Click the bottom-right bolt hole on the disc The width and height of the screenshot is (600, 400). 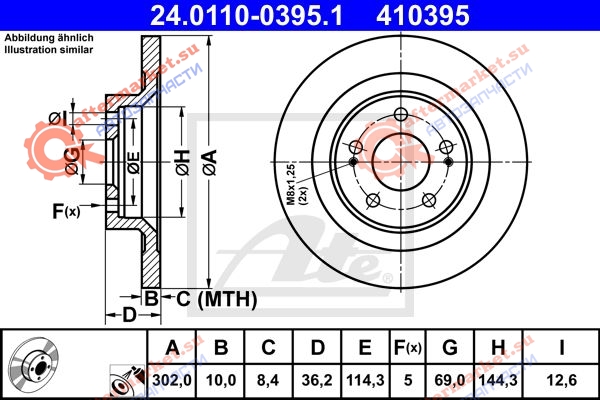pos(429,200)
